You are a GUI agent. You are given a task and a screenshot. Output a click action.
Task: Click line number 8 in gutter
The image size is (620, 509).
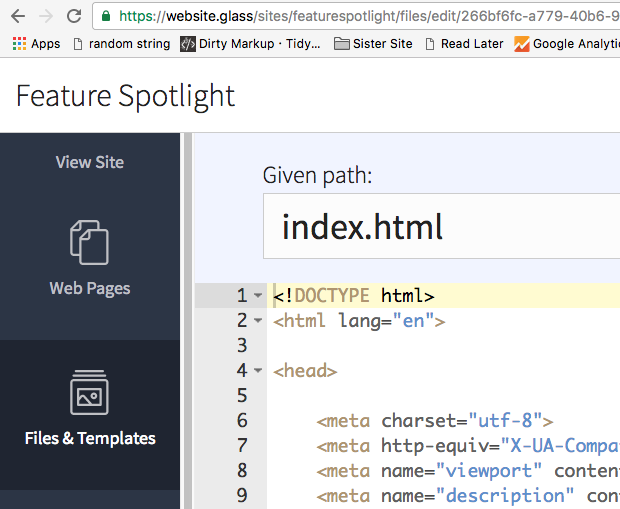point(242,471)
